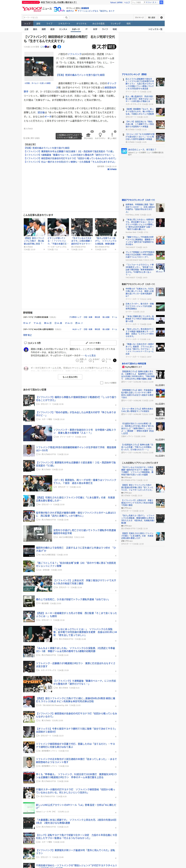Click the コメントを書く button
The width and height of the screenshot is (186, 868).
click(93, 343)
